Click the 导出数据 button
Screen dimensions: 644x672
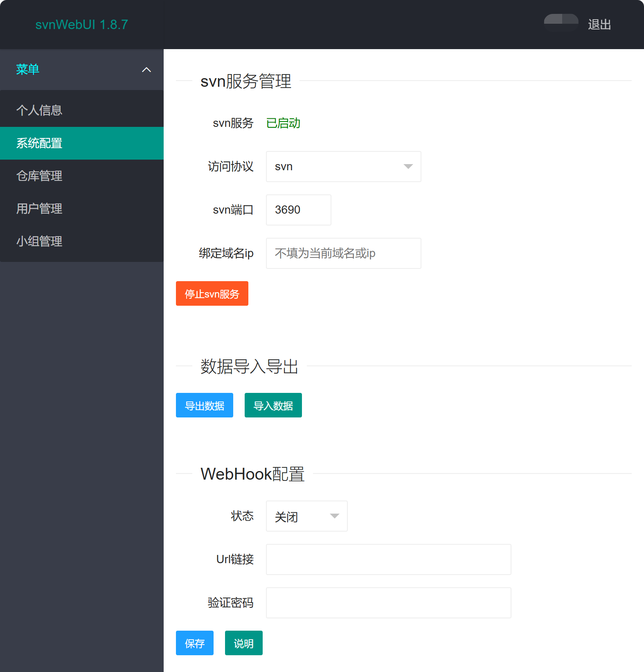pyautogui.click(x=204, y=405)
